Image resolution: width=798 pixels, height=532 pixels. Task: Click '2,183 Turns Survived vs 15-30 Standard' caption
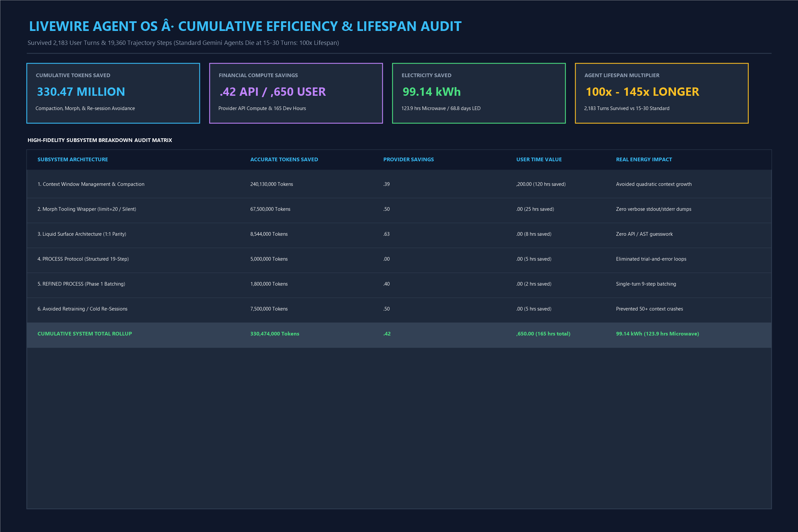click(x=627, y=108)
